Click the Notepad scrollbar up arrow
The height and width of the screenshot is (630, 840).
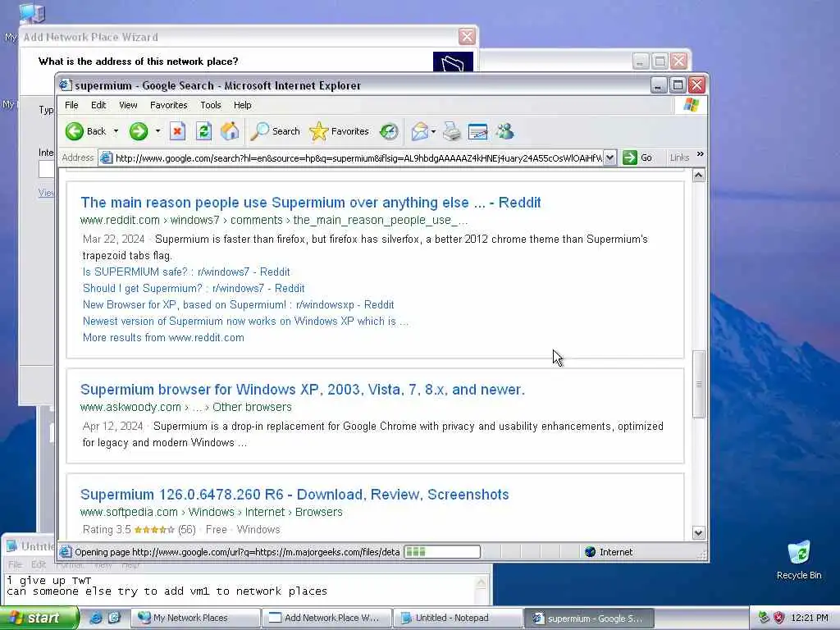coord(481,582)
